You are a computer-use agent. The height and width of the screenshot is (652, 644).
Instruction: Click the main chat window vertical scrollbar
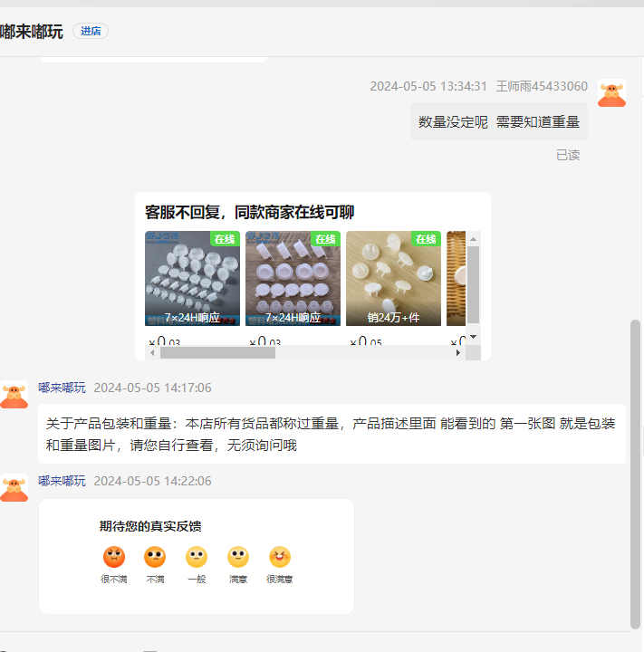tap(635, 474)
